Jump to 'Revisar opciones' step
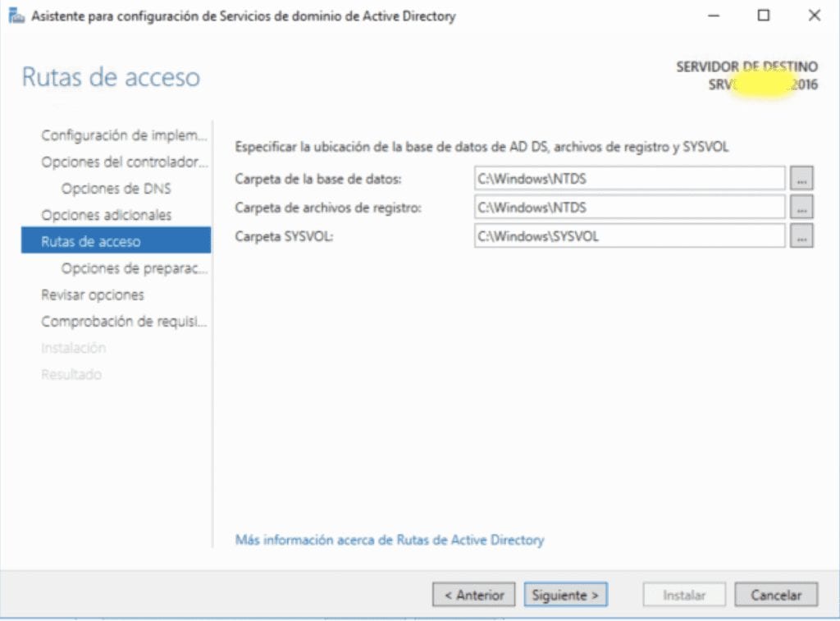This screenshot has height=621, width=840. pos(94,295)
